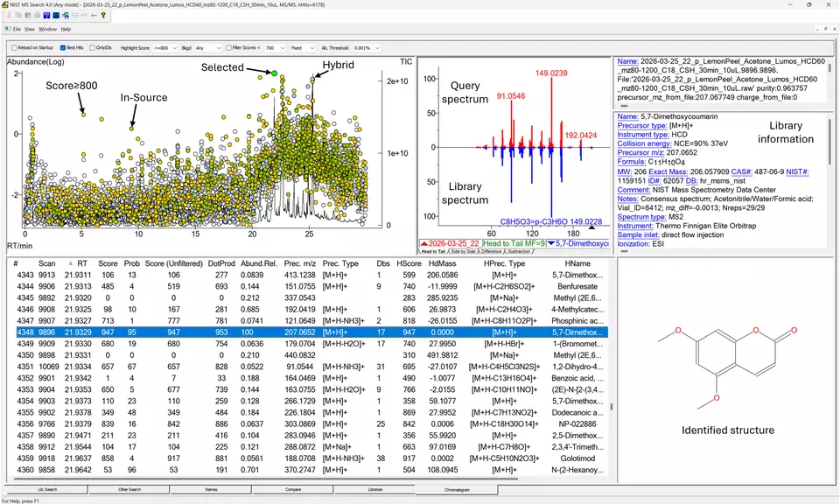Uncheck the Best Hits checkbox
The image size is (840, 504).
click(x=63, y=47)
